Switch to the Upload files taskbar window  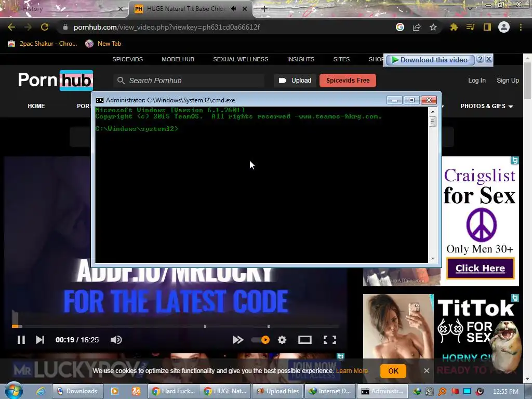[277, 391]
